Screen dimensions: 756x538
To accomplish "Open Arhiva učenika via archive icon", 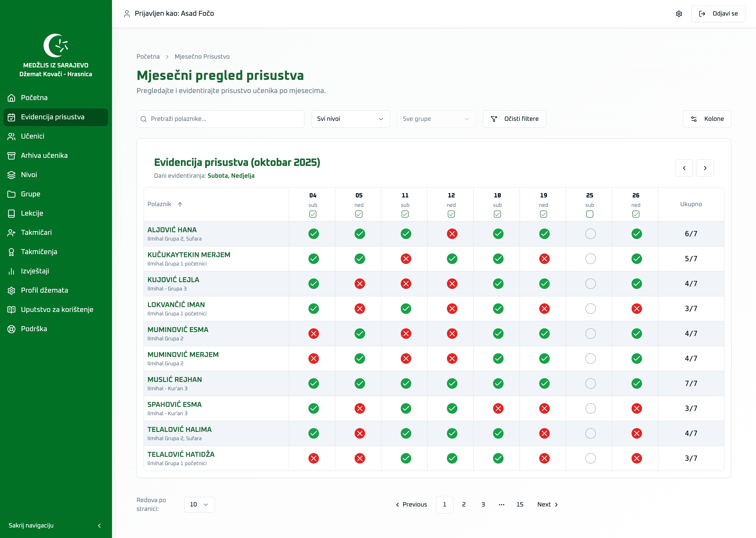I will [x=11, y=155].
